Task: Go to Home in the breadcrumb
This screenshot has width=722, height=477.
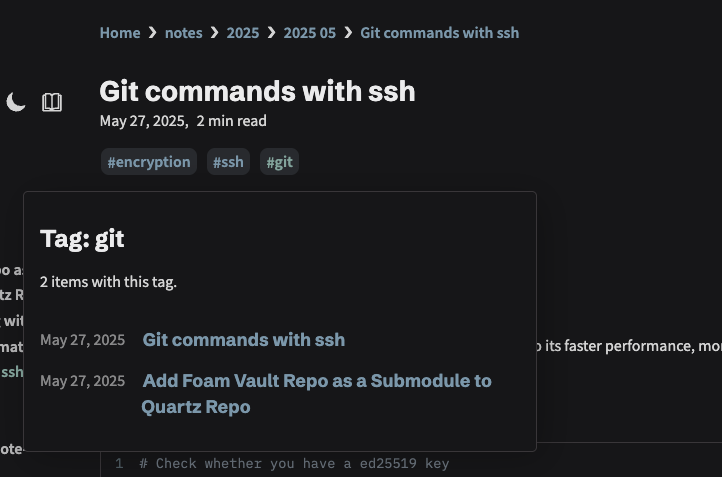Action: click(x=120, y=33)
